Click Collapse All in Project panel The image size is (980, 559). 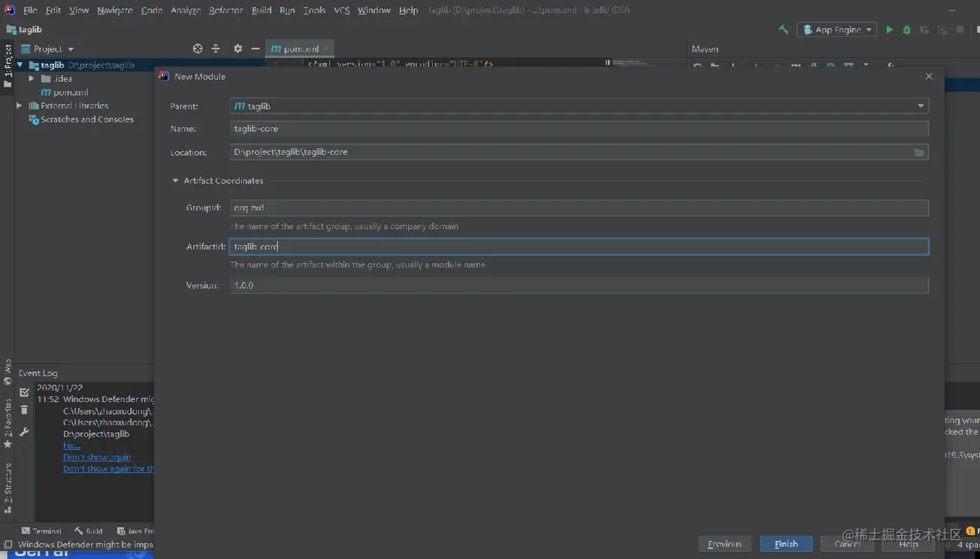216,48
